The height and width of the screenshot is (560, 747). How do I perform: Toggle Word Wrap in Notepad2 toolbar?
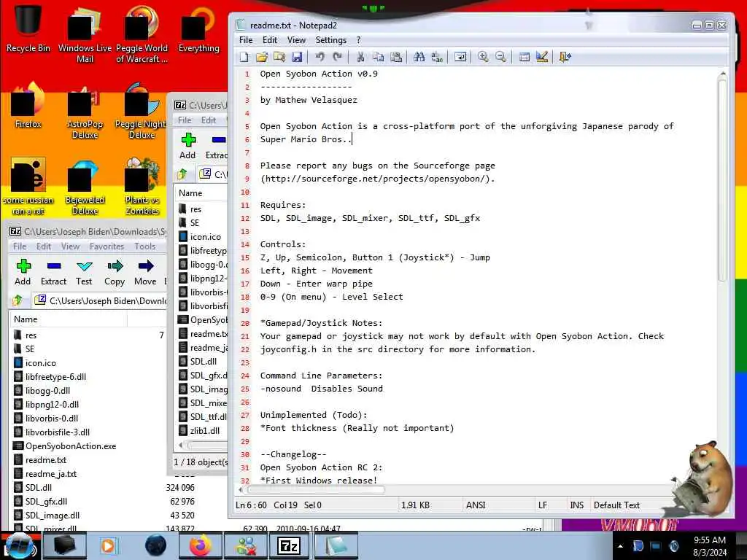tap(460, 57)
